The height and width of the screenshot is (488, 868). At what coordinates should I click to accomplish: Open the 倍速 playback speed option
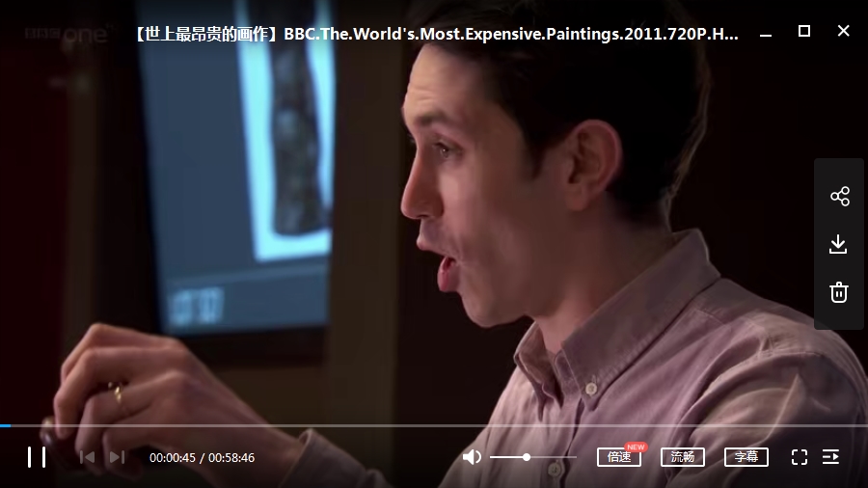coord(619,457)
